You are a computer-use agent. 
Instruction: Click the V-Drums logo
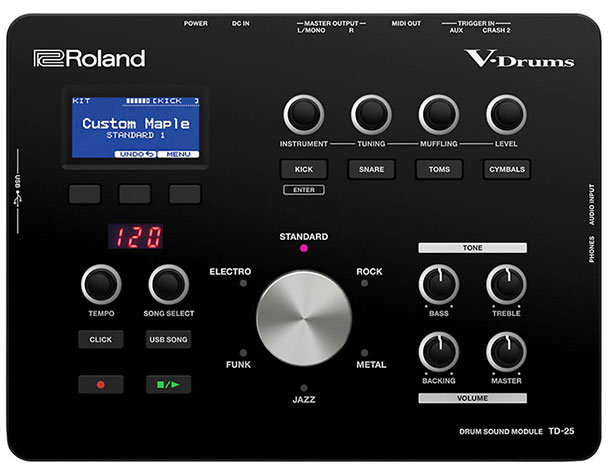(519, 59)
